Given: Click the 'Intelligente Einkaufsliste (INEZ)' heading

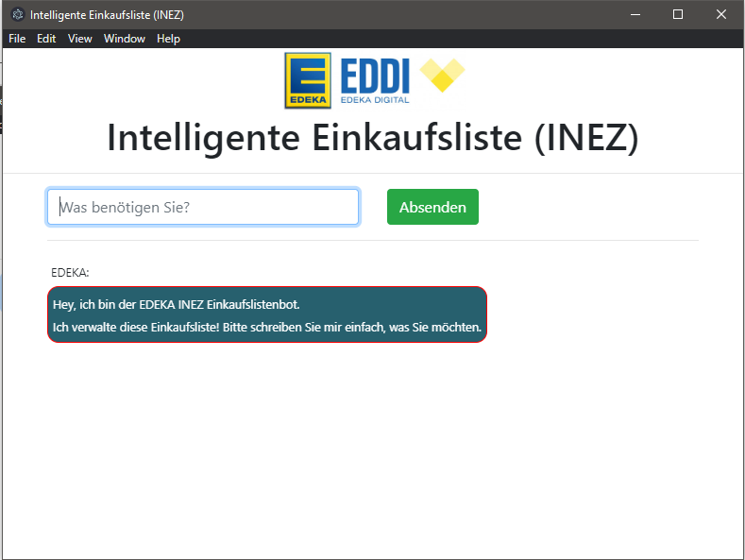Looking at the screenshot, I should (x=373, y=137).
